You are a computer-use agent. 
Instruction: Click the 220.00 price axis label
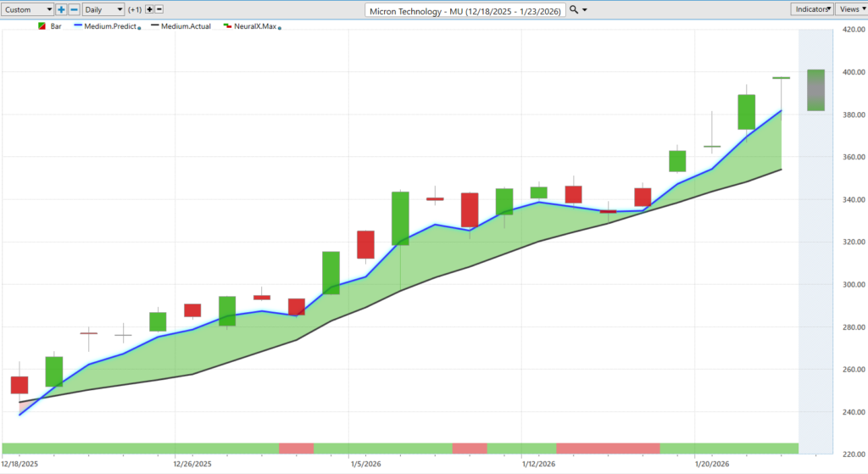point(854,454)
